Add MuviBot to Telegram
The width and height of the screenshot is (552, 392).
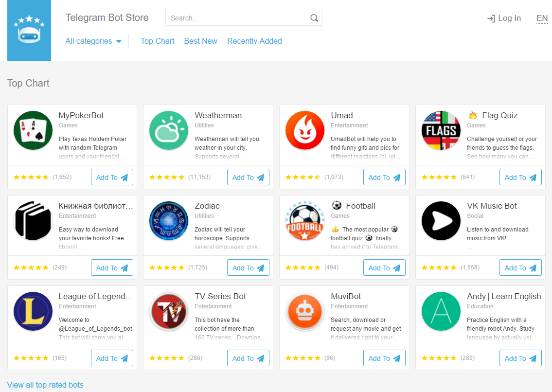click(x=384, y=358)
